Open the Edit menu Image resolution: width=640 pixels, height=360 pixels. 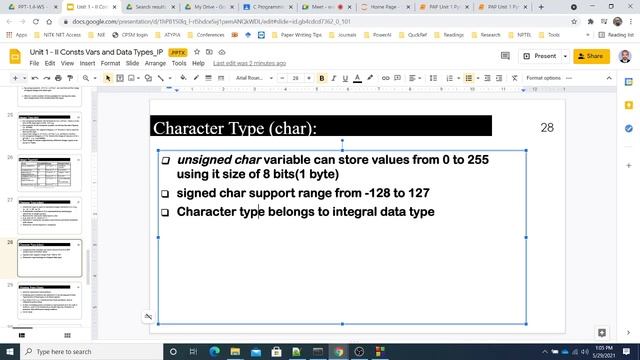tap(50, 63)
